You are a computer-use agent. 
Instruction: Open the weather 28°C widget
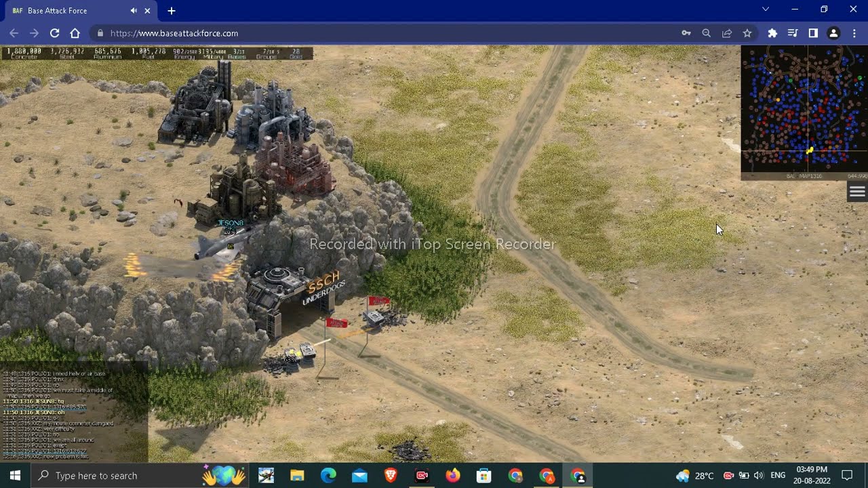pyautogui.click(x=695, y=475)
